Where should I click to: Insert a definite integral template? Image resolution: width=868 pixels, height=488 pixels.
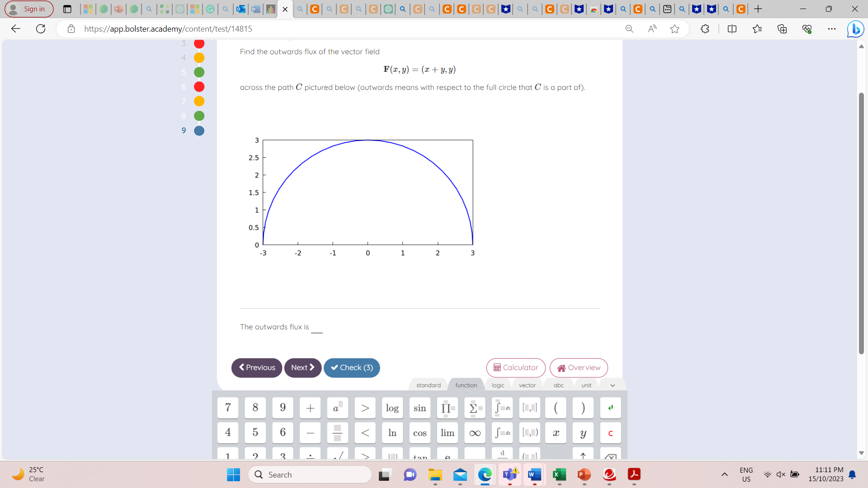(502, 408)
